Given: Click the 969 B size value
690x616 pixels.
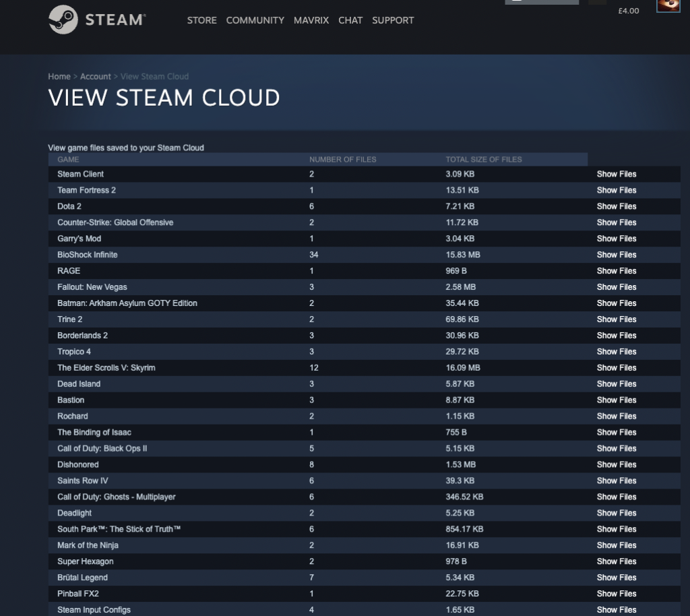Looking at the screenshot, I should pos(456,271).
